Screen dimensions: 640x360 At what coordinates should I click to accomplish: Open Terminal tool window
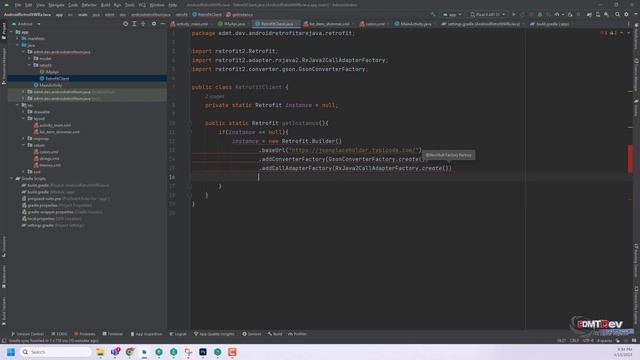(x=113, y=334)
